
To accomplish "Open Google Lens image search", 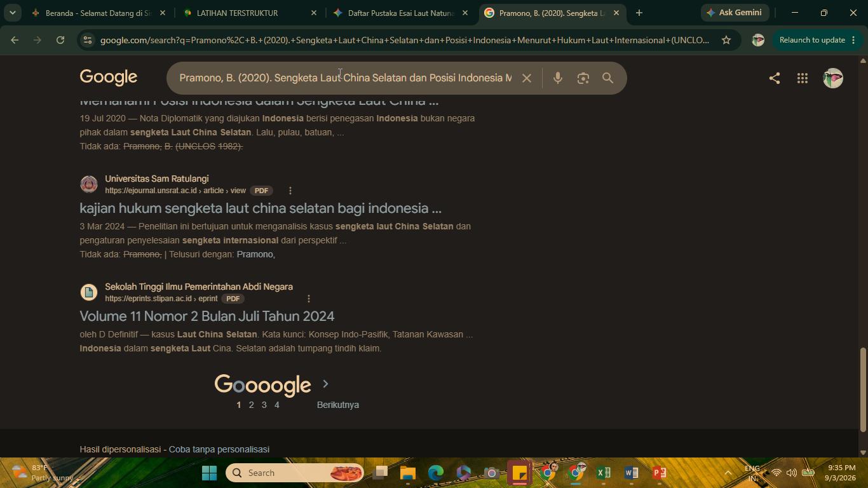I will click(583, 78).
